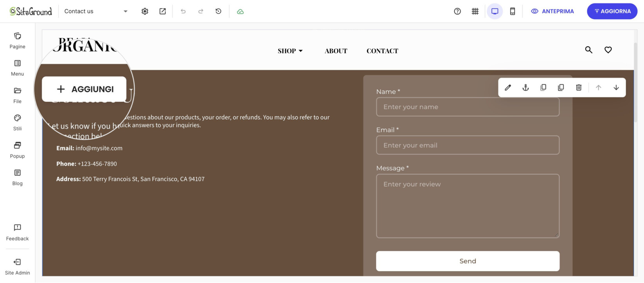Select the ABOUT navigation item
Screen dimensions: 644x283
point(336,51)
